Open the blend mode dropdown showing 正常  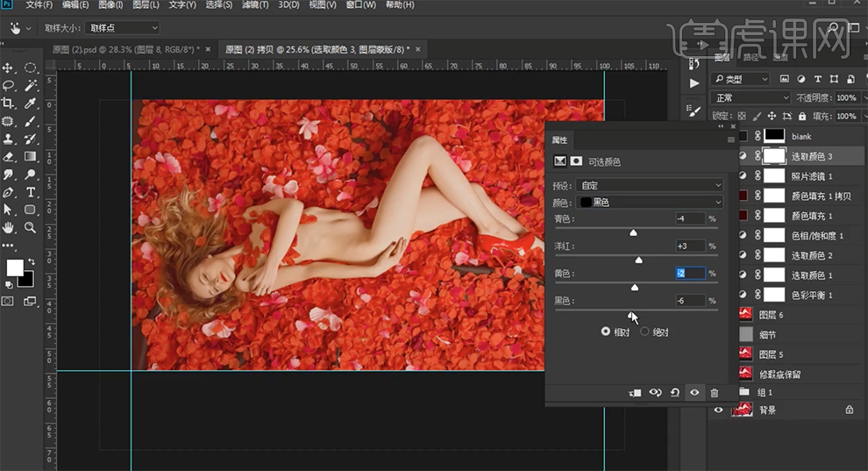coord(751,98)
